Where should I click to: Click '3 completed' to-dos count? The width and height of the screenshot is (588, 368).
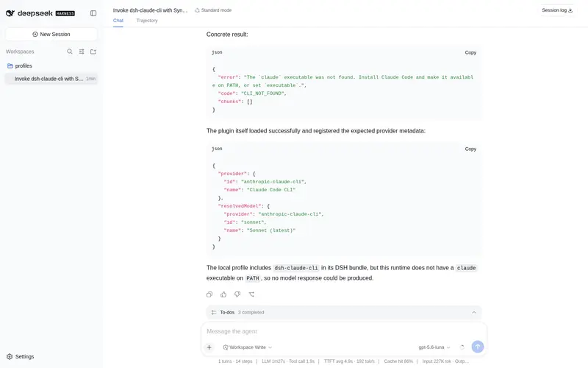click(251, 312)
